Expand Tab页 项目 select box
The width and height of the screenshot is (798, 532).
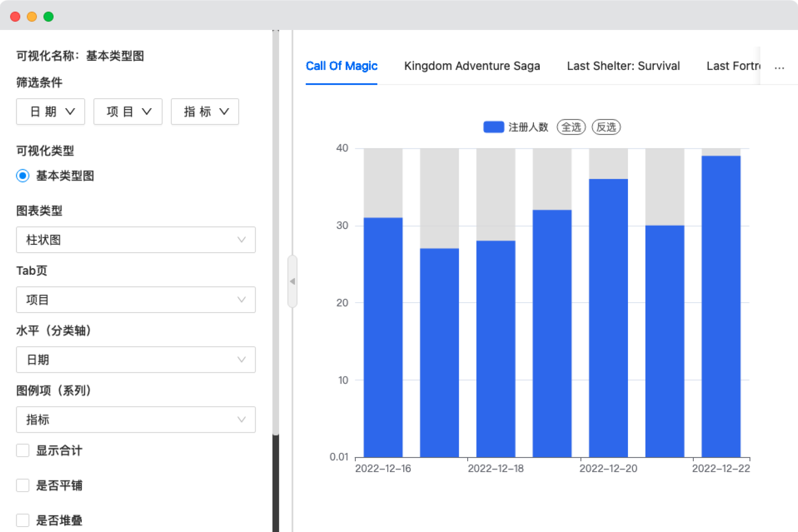[x=136, y=300]
